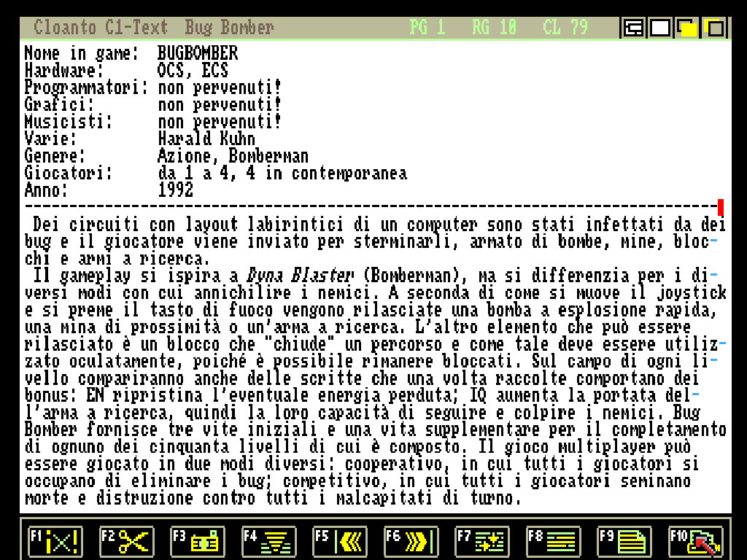Click the F3 toolbar icon
Image resolution: width=747 pixels, height=560 pixels.
[x=197, y=542]
